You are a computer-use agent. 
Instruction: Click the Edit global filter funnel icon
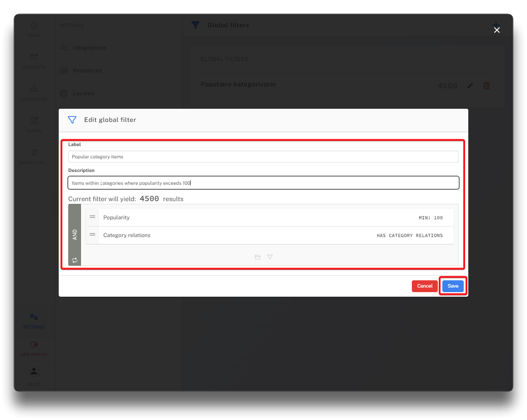tap(72, 120)
